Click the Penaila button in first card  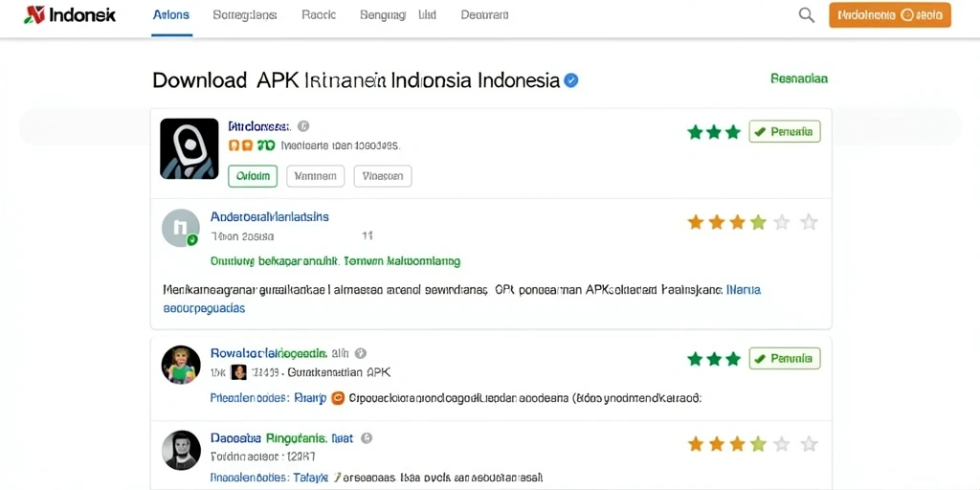point(785,132)
